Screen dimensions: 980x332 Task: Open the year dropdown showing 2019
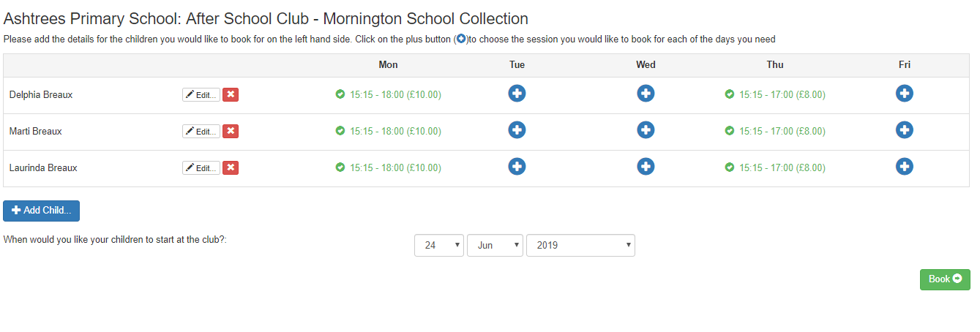click(x=580, y=245)
